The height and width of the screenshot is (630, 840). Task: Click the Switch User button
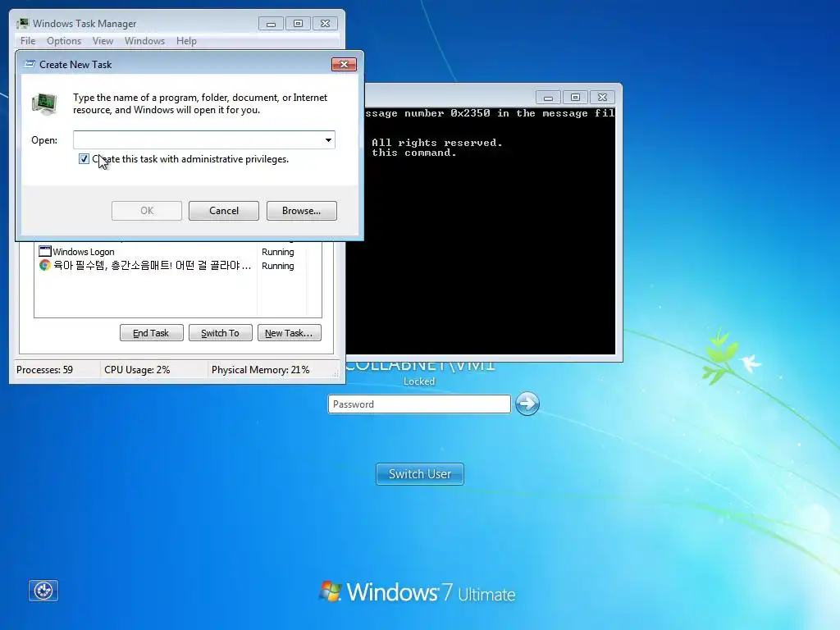click(x=420, y=474)
